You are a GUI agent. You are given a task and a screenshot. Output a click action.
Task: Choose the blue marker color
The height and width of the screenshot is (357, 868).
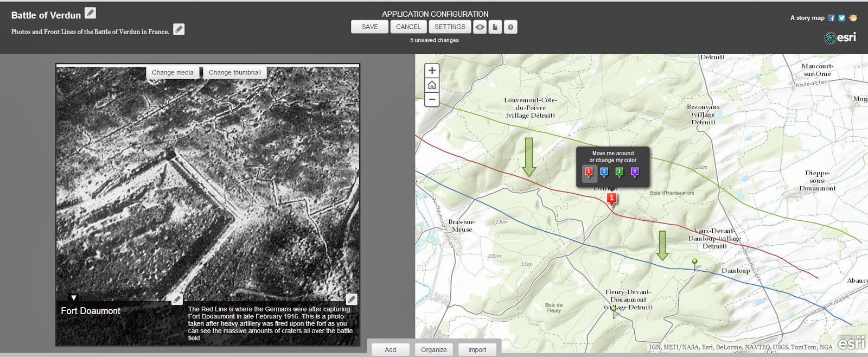click(604, 173)
